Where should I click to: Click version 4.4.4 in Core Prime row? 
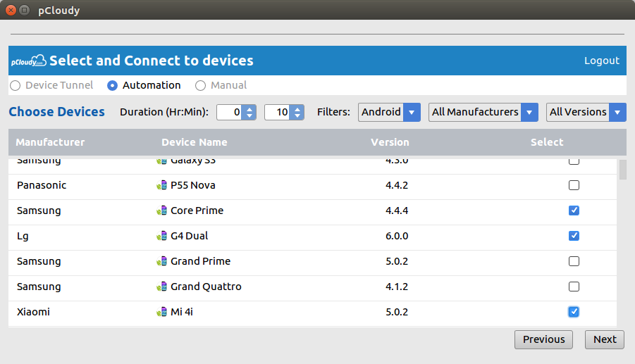pyautogui.click(x=397, y=211)
